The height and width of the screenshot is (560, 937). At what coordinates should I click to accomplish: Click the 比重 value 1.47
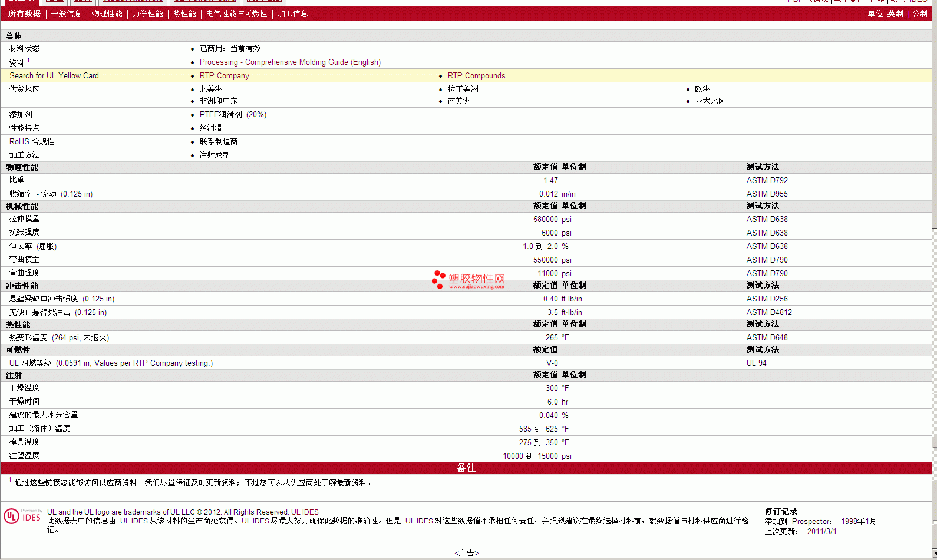(550, 181)
